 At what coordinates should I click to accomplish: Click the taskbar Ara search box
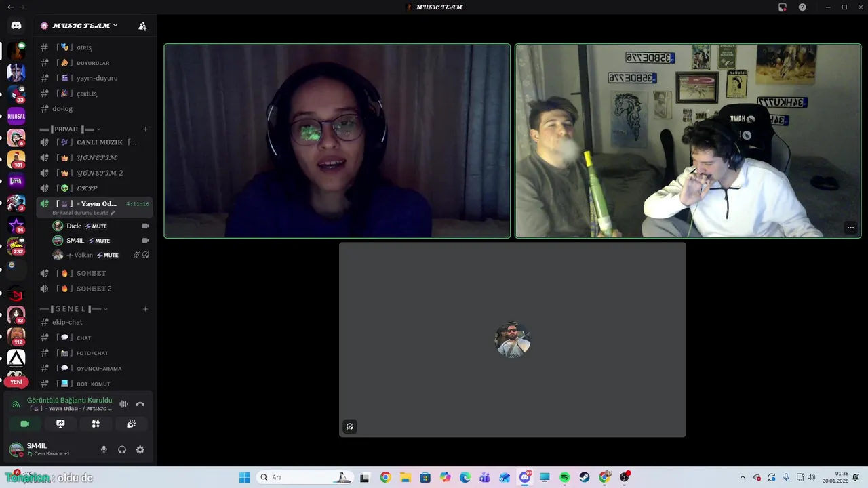305,477
